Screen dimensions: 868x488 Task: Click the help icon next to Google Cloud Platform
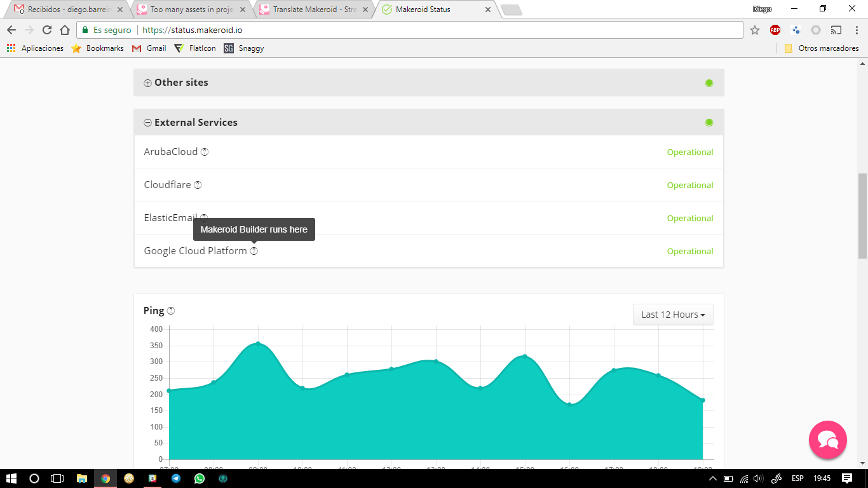click(x=254, y=251)
